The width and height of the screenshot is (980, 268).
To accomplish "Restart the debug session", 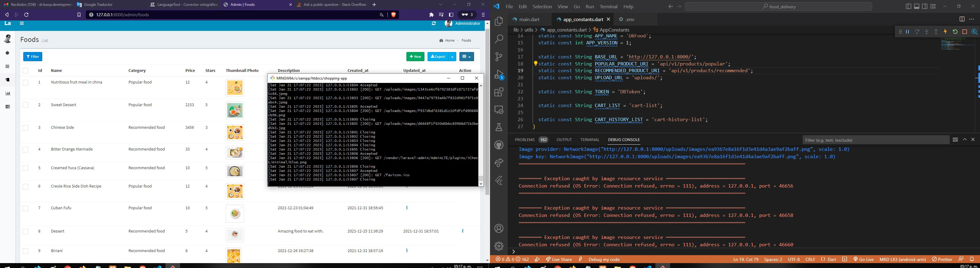I will [955, 32].
